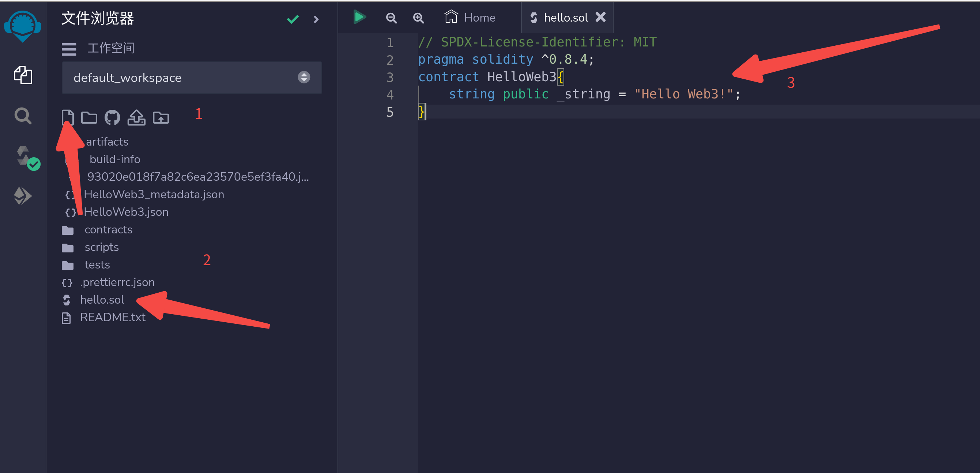Open the README.txt file
This screenshot has height=473, width=980.
(x=113, y=318)
